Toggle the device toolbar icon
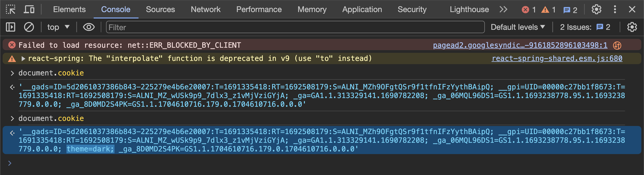The width and height of the screenshot is (644, 175). click(29, 9)
